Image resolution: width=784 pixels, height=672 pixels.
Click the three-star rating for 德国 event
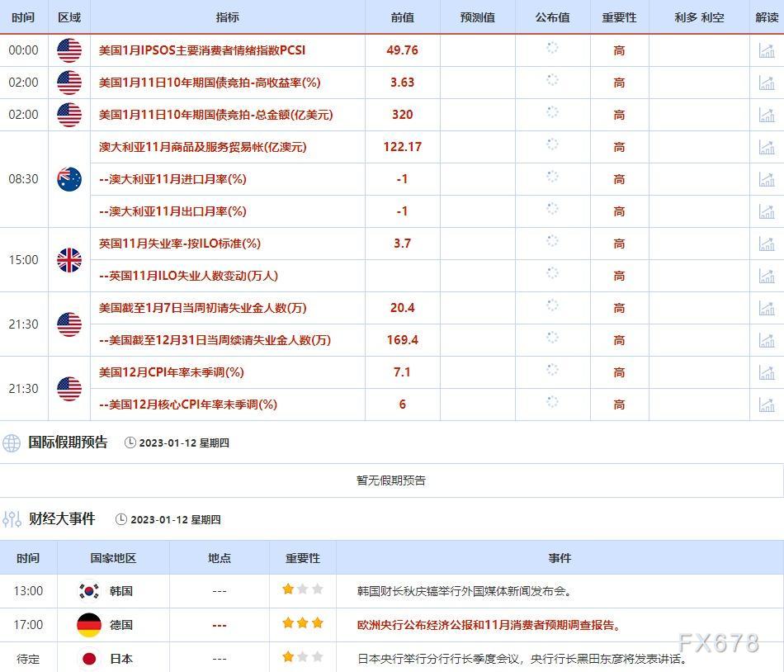point(303,623)
